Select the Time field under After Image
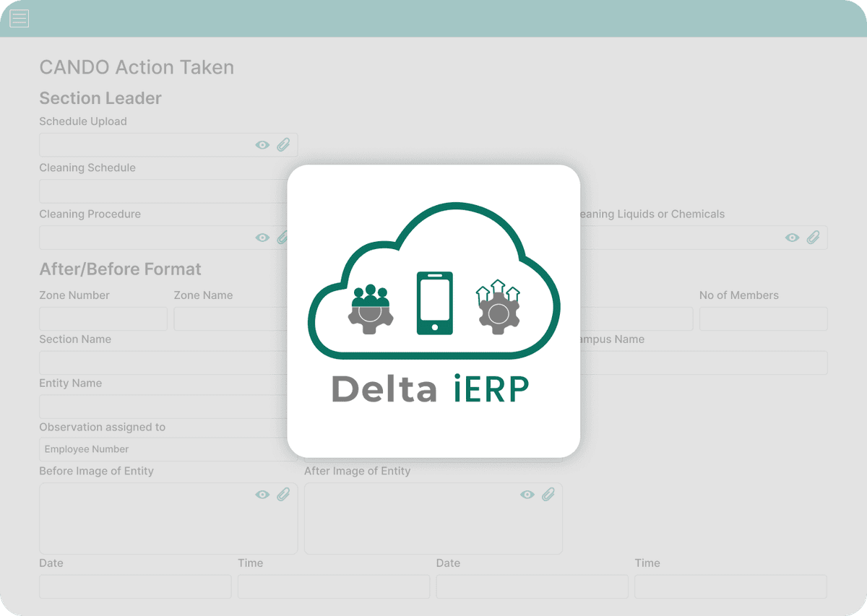867x616 pixels. [x=731, y=586]
